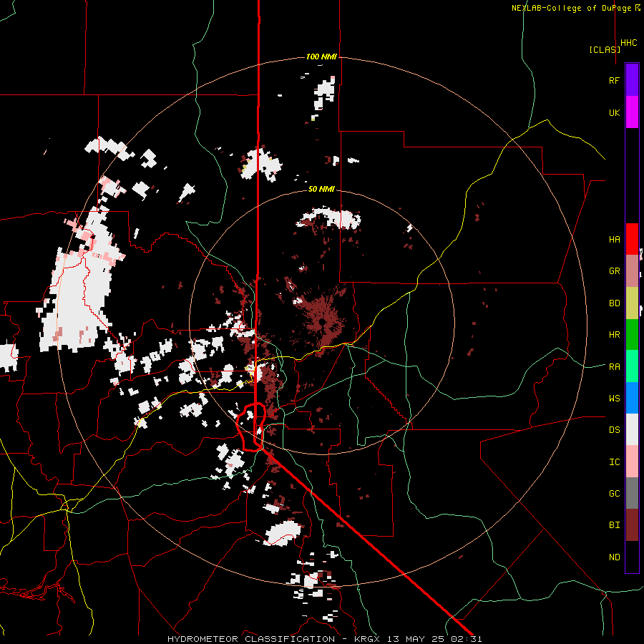Click the thick red warning polygon outline
The height and width of the screenshot is (644, 644).
(x=250, y=427)
